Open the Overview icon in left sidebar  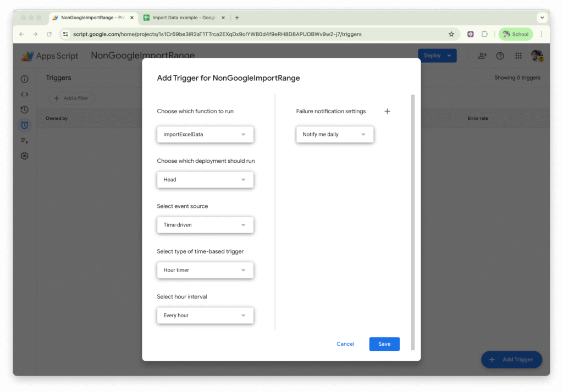pos(24,79)
